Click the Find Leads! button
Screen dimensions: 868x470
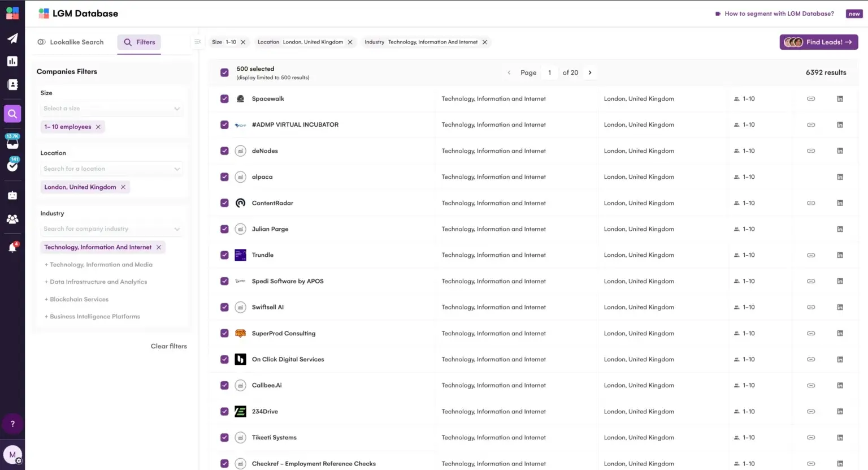click(x=819, y=42)
